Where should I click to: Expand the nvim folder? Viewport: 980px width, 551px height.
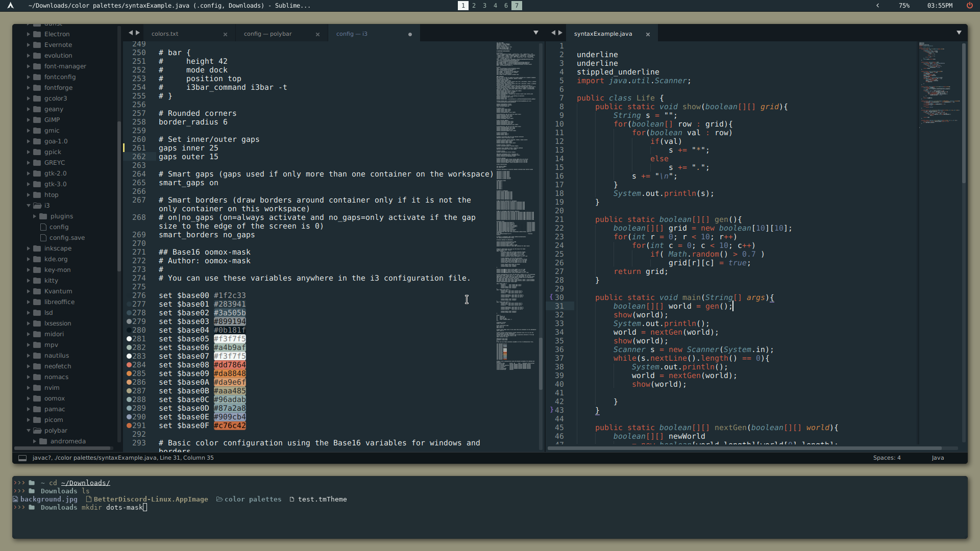(x=29, y=388)
